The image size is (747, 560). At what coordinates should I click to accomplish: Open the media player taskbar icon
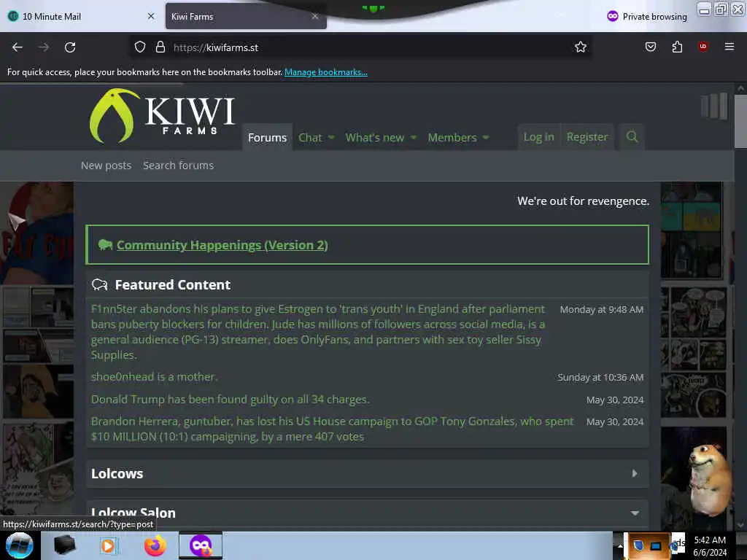point(108,545)
